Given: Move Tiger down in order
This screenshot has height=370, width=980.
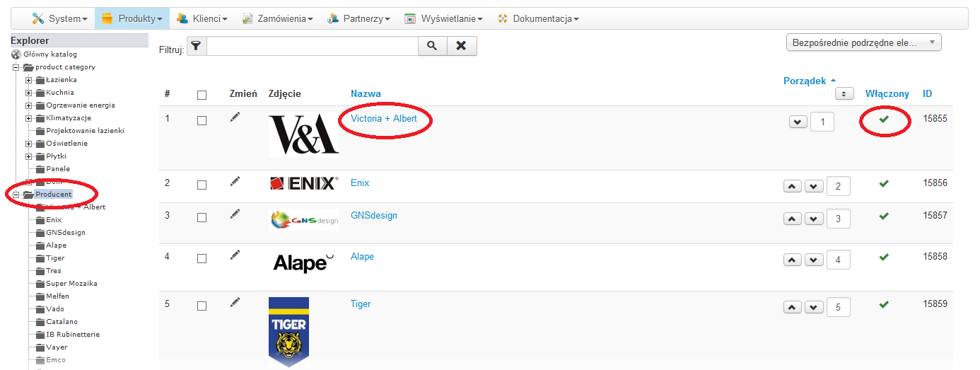Looking at the screenshot, I should click(x=814, y=307).
